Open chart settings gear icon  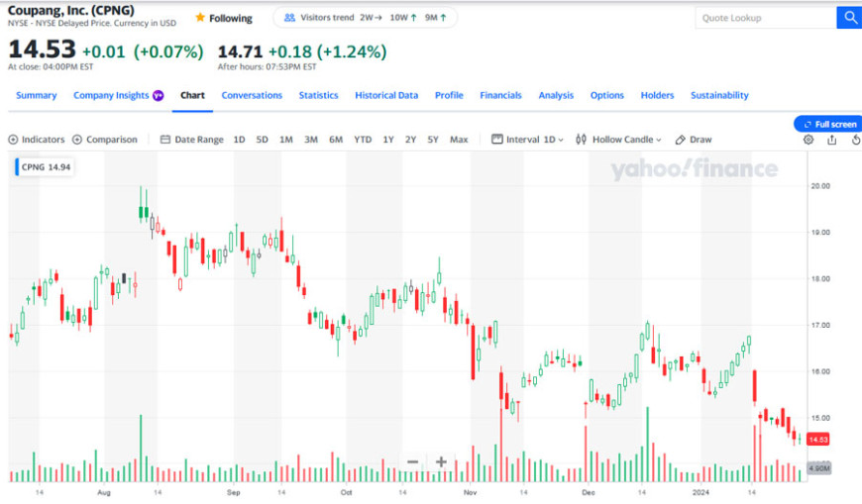[808, 140]
